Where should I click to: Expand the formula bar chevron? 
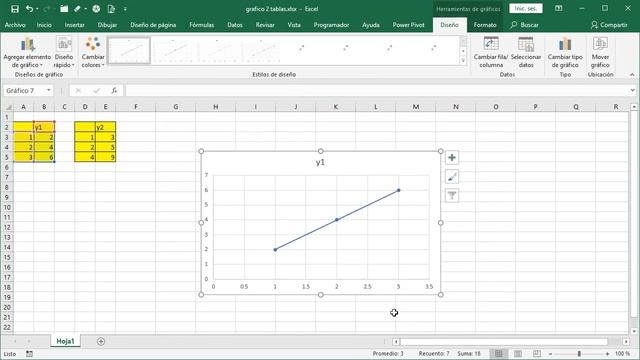click(633, 91)
